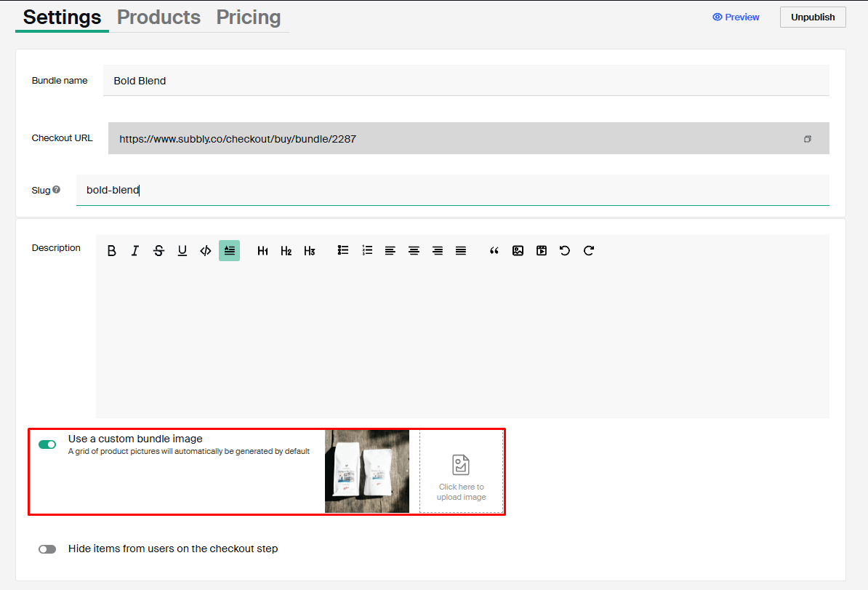Viewport: 868px width, 590px height.
Task: Switch to the Products tab
Action: pos(159,17)
